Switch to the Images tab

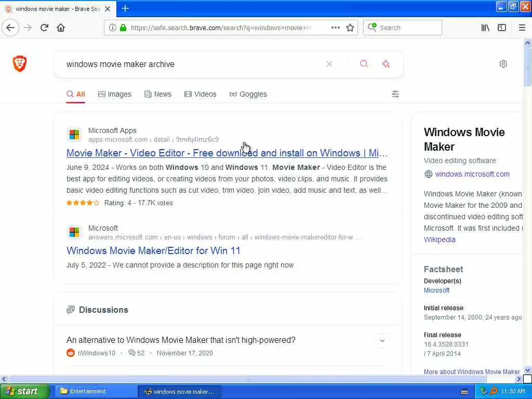(x=115, y=94)
